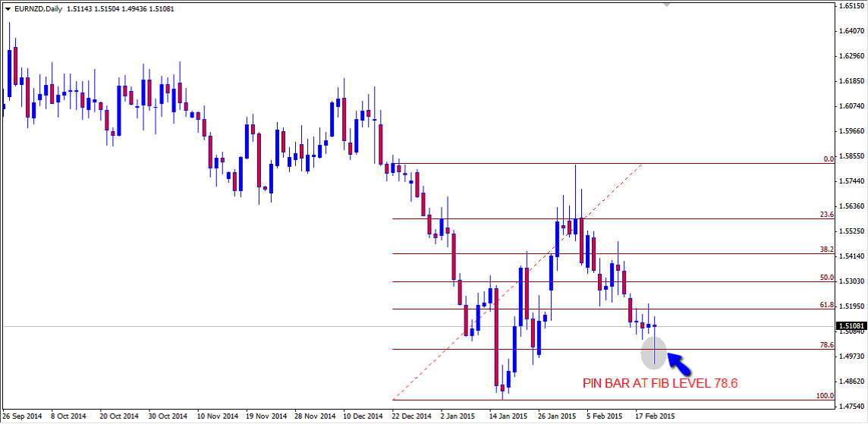This screenshot has width=868, height=424.
Task: Select the 61.8 Fibonacci level label
Action: pyautogui.click(x=827, y=305)
